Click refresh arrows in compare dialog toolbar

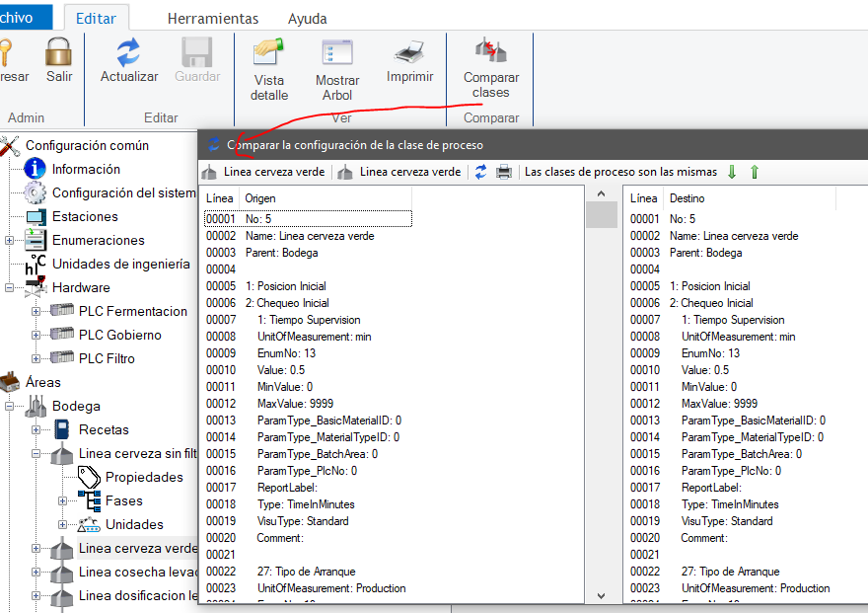pos(481,172)
